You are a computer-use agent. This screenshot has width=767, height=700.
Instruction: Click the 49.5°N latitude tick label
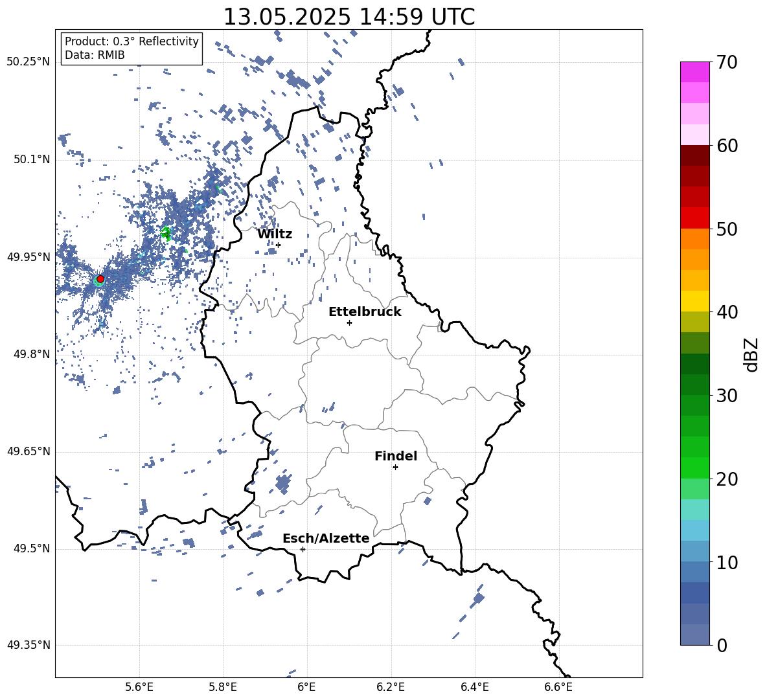tap(32, 548)
